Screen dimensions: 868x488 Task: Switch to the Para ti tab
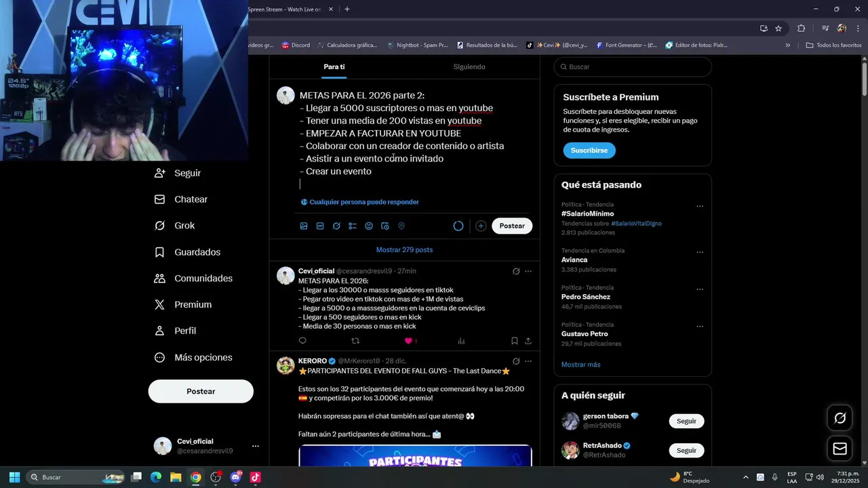tap(334, 66)
